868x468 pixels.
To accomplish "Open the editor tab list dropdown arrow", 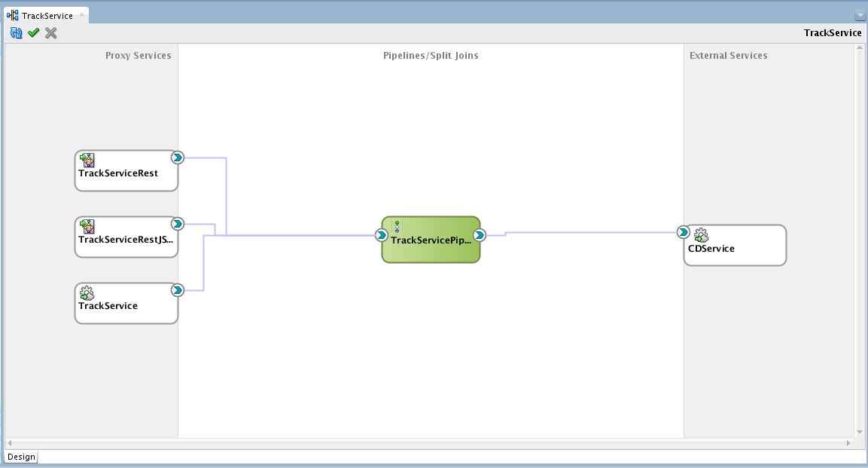I will [x=860, y=16].
